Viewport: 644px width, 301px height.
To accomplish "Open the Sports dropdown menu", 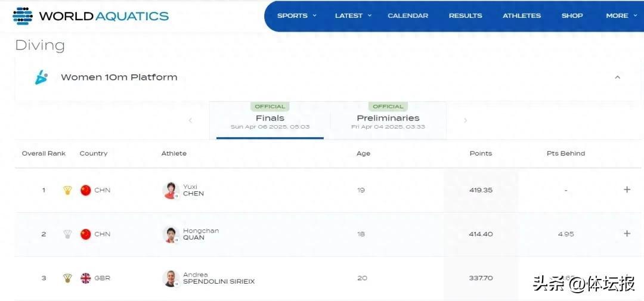I will coord(296,15).
